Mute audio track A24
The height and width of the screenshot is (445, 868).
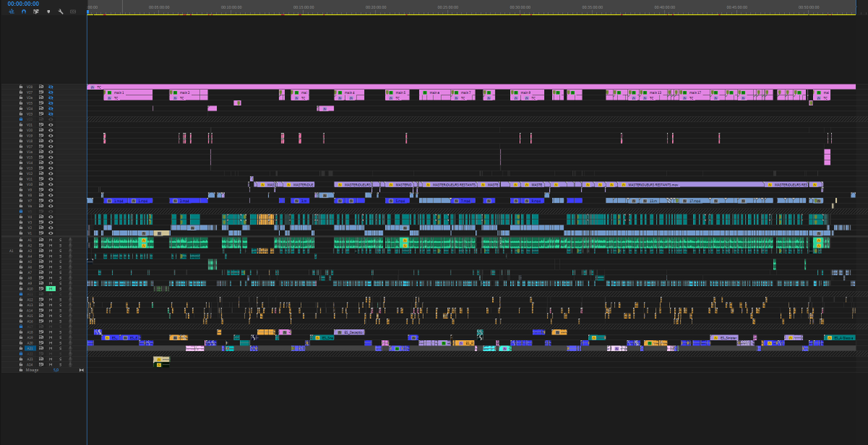51,365
